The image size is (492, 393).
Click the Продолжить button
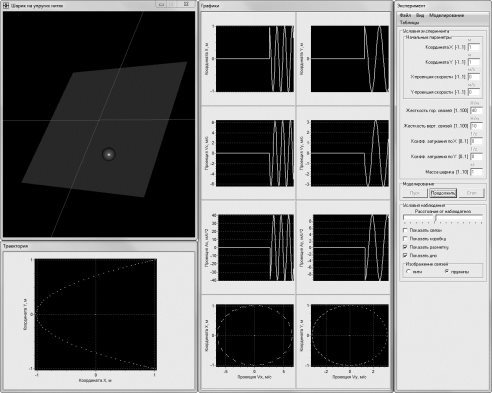443,193
